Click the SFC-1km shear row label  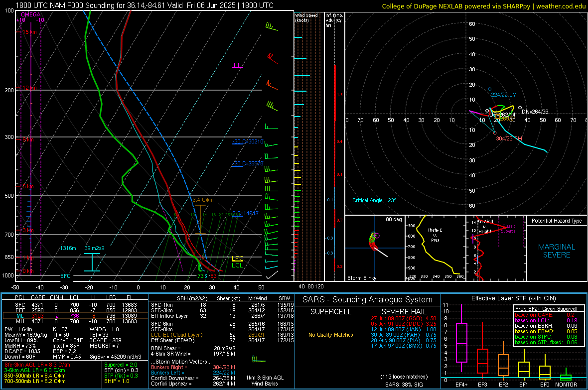162,305
